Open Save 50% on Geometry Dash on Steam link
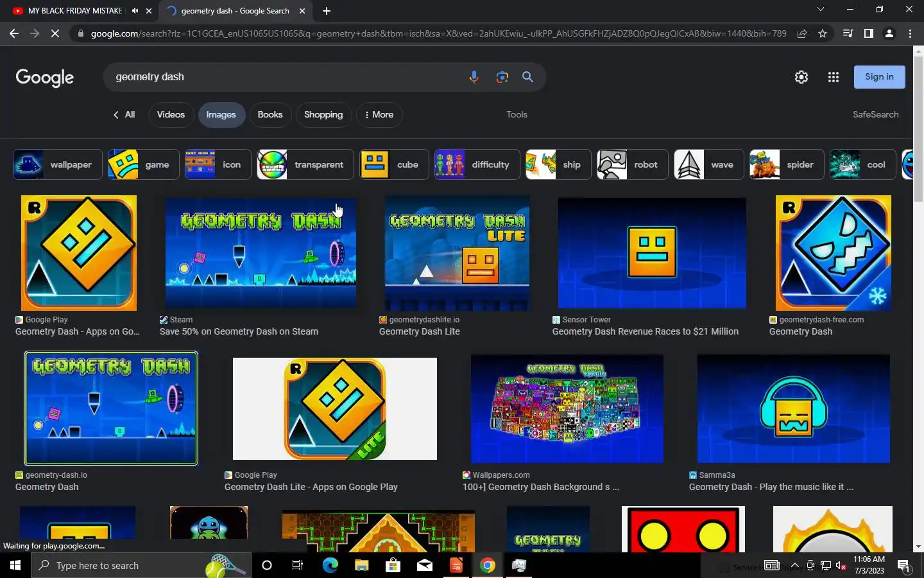 pos(239,331)
